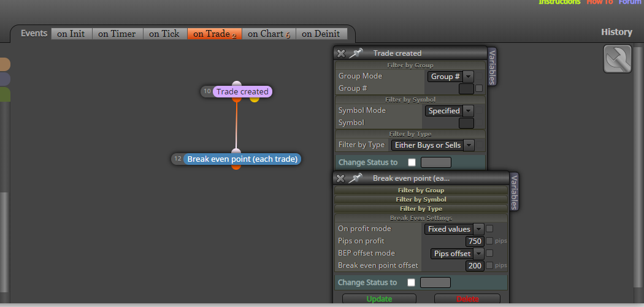Screen dimensions: 644x307
Task: Toggle Change Status to checkbox in Trade created
Action: 412,162
